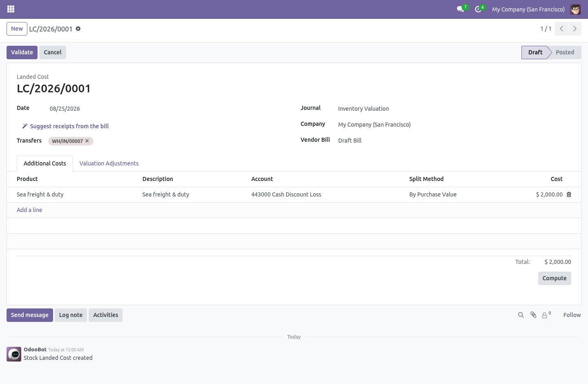Screen dimensions: 588x384
Task: Click the OdooBot avatar image
Action: [x=14, y=354]
